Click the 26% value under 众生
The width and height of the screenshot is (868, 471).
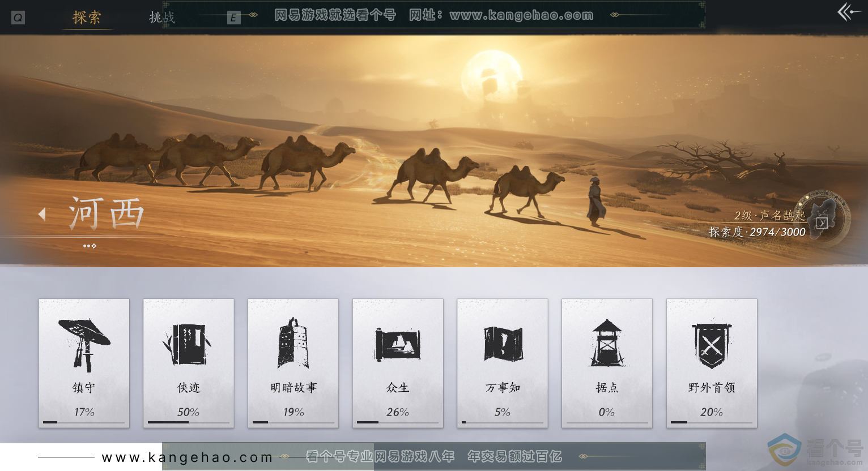(398, 412)
